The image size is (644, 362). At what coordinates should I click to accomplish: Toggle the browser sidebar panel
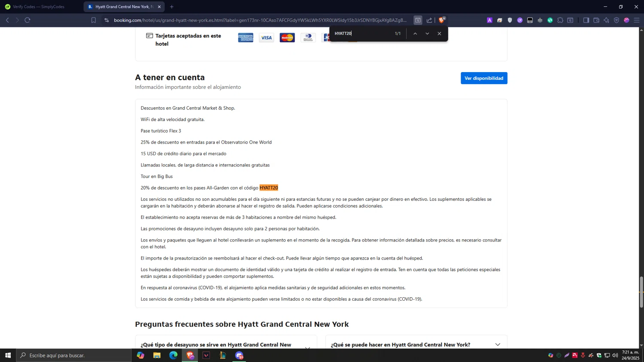(586, 20)
